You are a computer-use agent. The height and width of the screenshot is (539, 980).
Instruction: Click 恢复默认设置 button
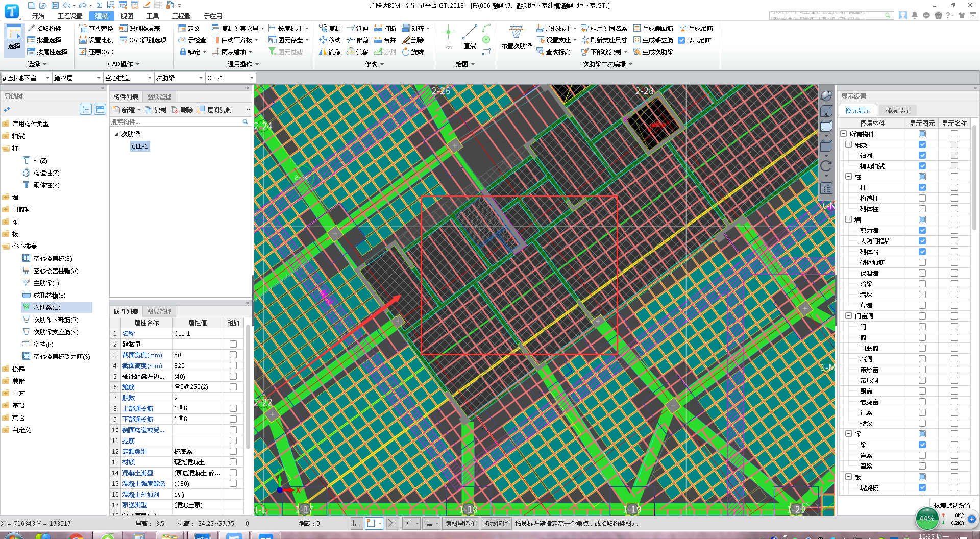(952, 505)
